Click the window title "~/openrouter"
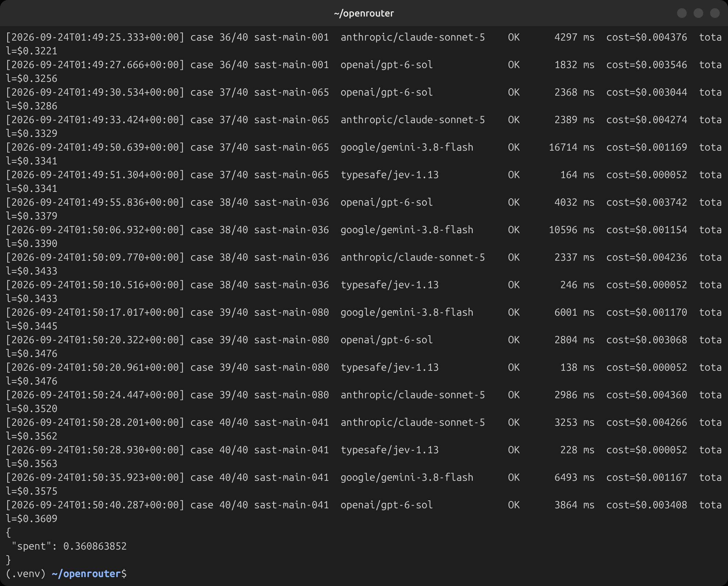 tap(364, 13)
